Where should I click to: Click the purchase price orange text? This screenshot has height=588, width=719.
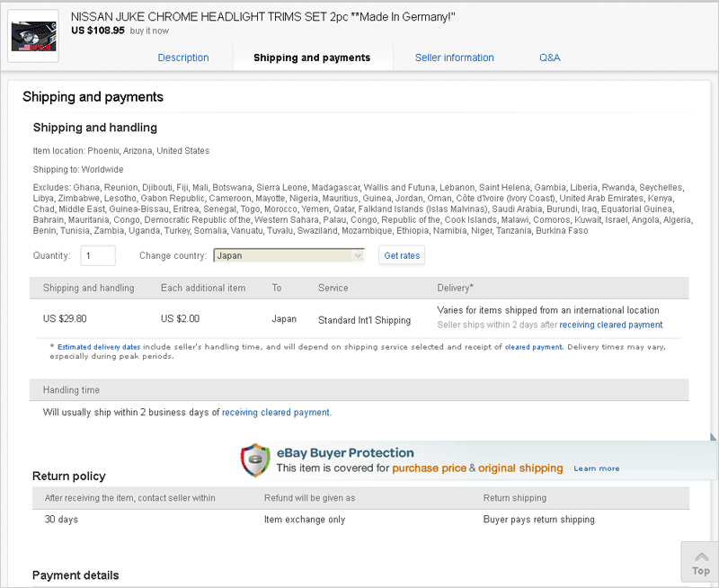[429, 468]
